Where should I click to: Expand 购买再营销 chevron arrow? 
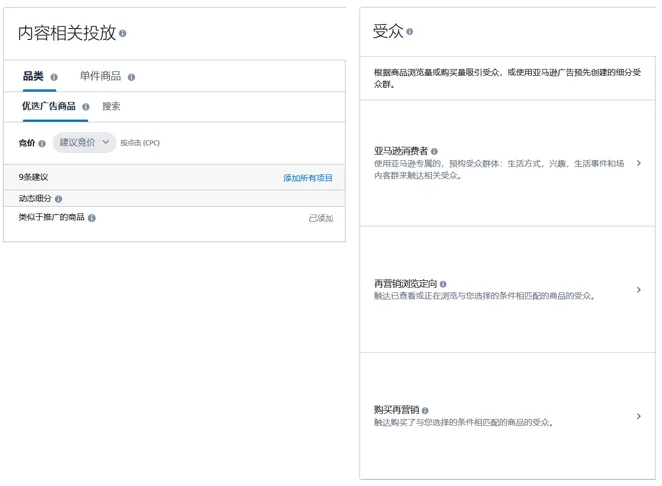[639, 416]
